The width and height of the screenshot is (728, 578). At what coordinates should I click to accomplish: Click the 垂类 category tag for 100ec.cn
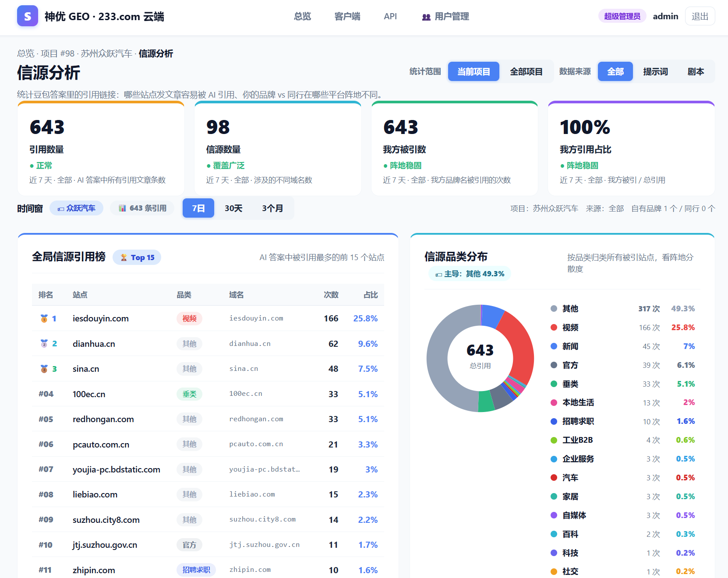[x=189, y=394]
